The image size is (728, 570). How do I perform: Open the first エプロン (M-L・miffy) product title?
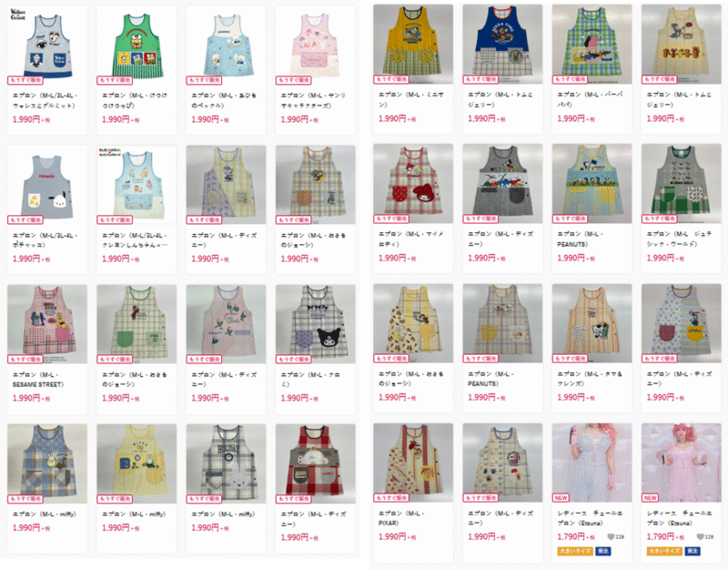[x=45, y=514]
